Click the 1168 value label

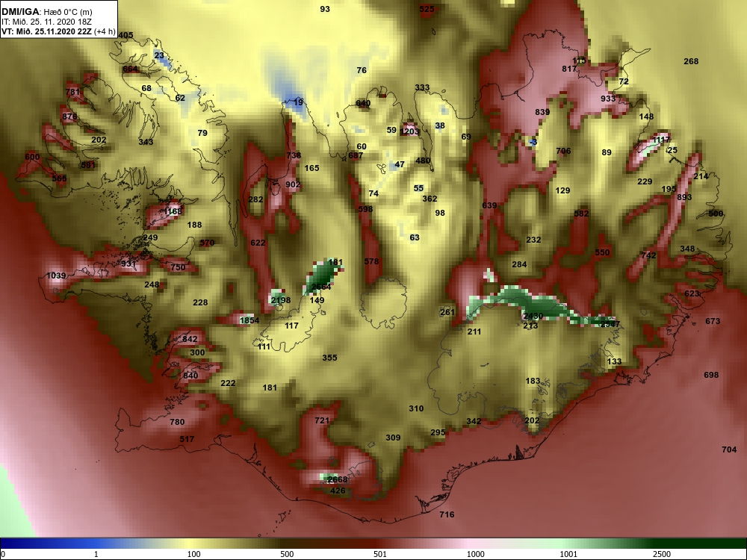coord(173,211)
